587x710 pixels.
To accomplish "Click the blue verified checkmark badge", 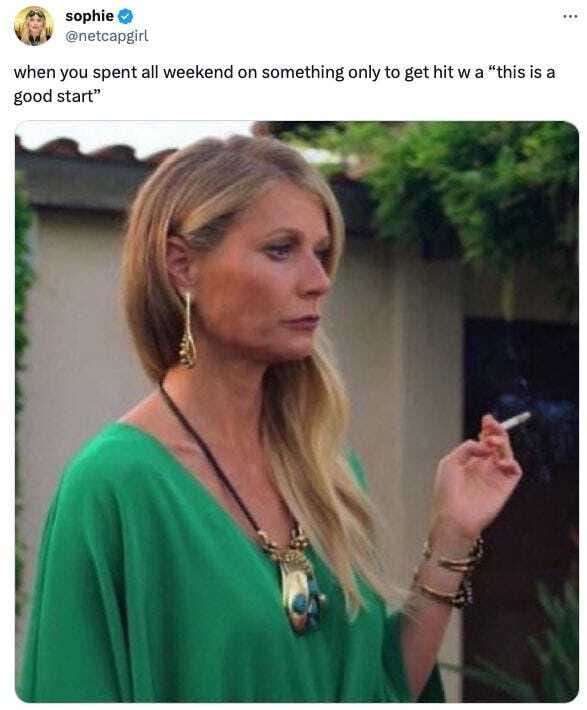I will (125, 16).
